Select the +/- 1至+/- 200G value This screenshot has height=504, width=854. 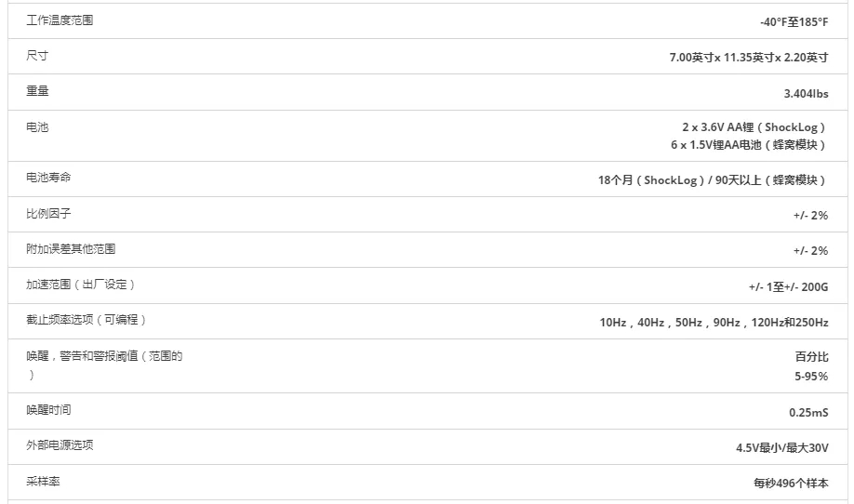pyautogui.click(x=788, y=286)
